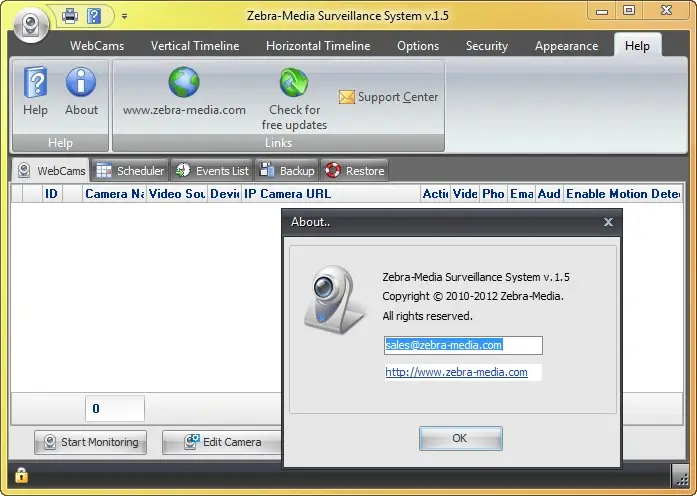Screen dimensions: 697x496
Task: Click the camera count field showing 0
Action: click(115, 408)
